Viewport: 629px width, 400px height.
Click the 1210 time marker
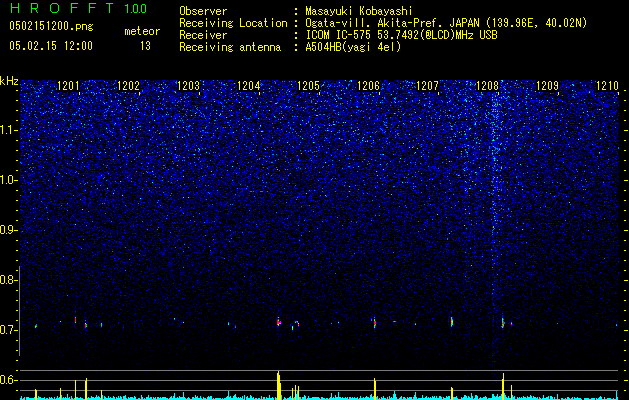point(607,85)
